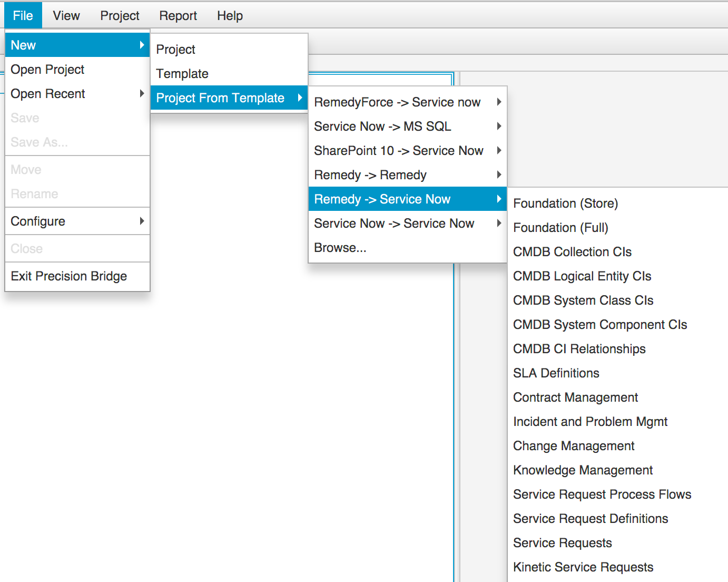Select Contract Management template
The width and height of the screenshot is (728, 582).
[x=618, y=397]
